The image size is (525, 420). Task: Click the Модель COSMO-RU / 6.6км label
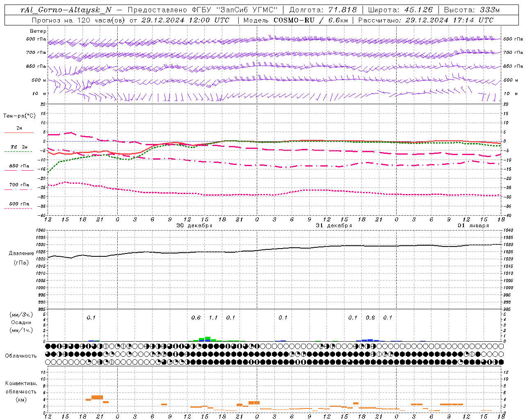click(x=295, y=20)
